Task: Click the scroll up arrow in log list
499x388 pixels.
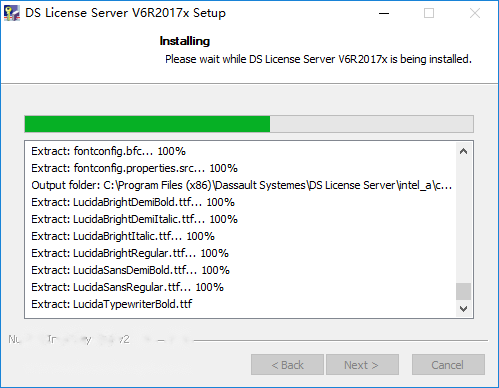Action: click(x=463, y=151)
